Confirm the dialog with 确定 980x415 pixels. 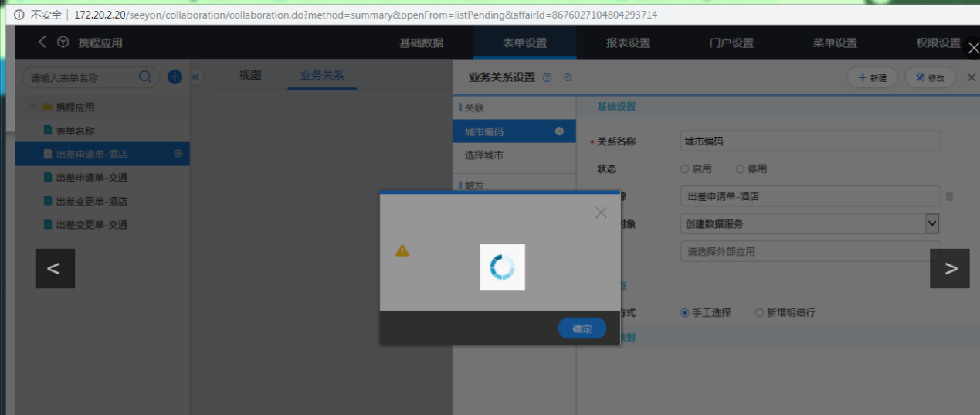(x=582, y=328)
